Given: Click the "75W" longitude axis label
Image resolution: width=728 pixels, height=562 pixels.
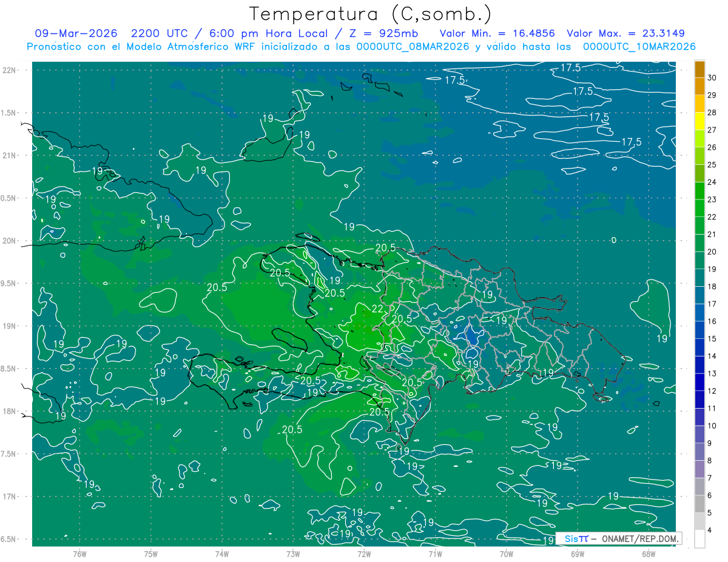Looking at the screenshot, I should [x=151, y=554].
